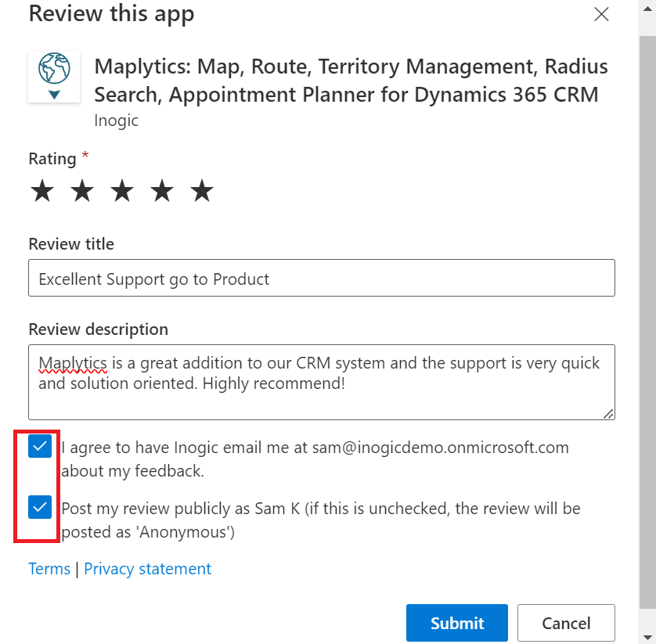
Task: Open the Privacy statement link
Action: point(147,569)
